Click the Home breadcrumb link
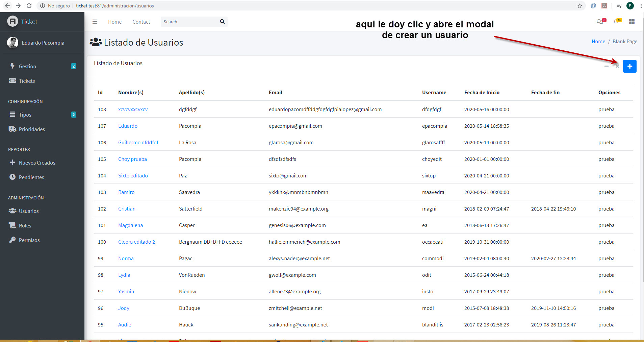The width and height of the screenshot is (644, 342). pyautogui.click(x=598, y=41)
